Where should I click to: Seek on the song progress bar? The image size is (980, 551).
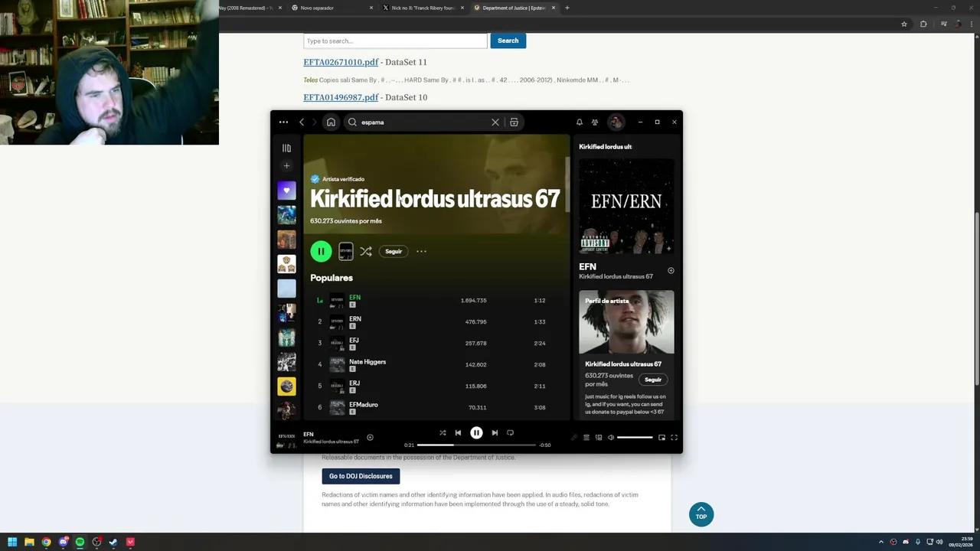tap(476, 445)
